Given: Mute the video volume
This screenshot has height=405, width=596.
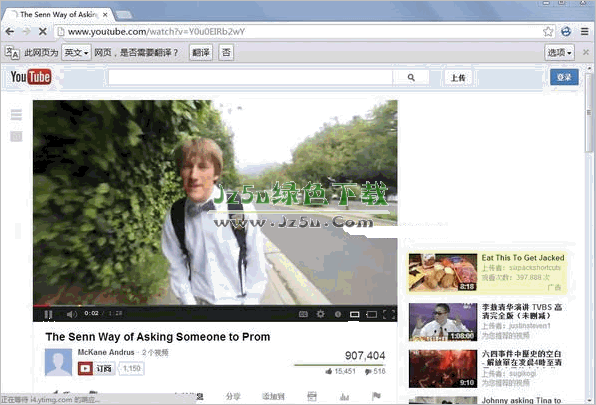Looking at the screenshot, I should pyautogui.click(x=71, y=314).
